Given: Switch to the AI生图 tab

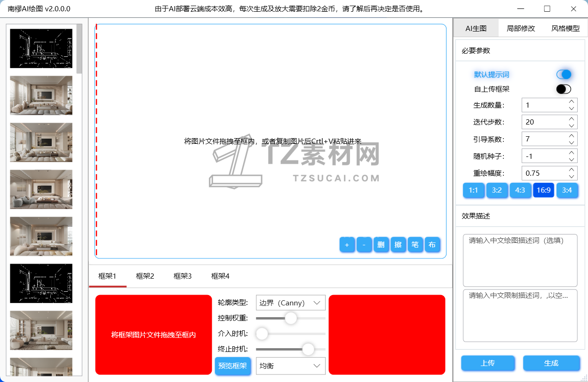Looking at the screenshot, I should pyautogui.click(x=476, y=28).
